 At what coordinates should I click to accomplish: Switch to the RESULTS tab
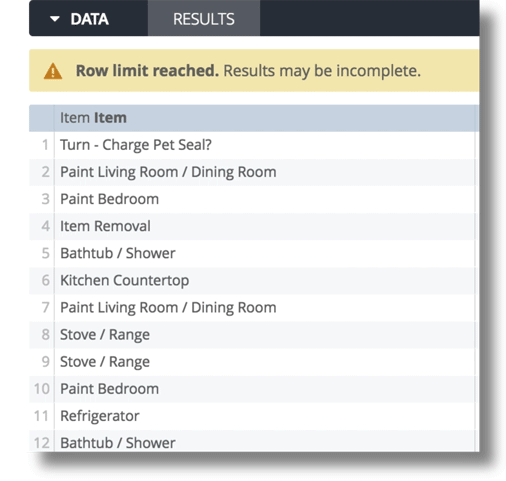tap(204, 19)
